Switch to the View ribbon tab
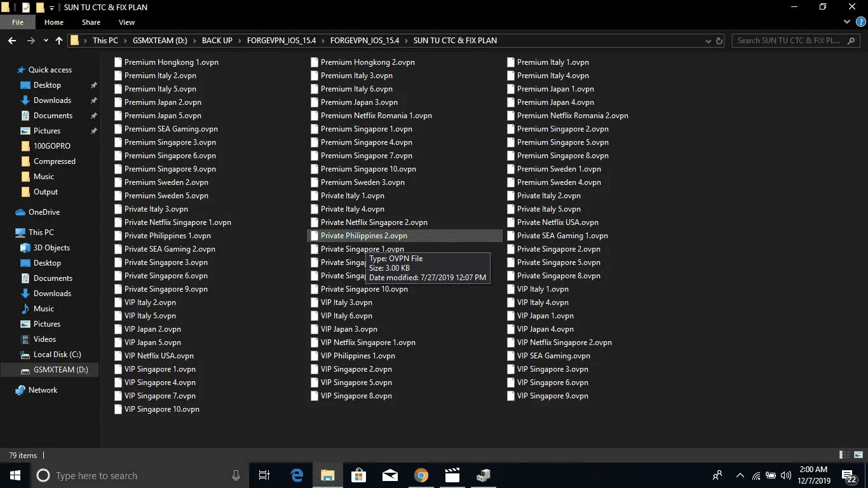The width and height of the screenshot is (868, 488). click(x=126, y=22)
